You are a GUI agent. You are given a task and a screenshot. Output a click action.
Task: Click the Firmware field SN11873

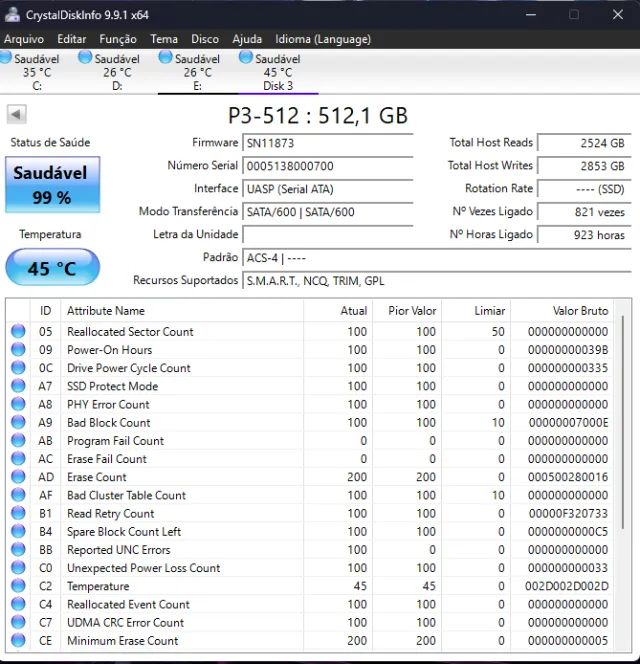[327, 143]
